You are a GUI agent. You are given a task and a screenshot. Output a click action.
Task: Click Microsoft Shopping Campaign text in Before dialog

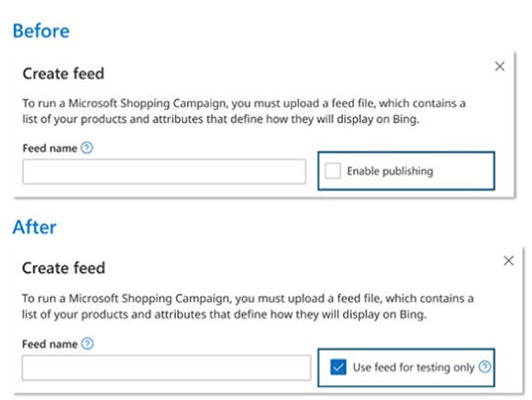[148, 103]
